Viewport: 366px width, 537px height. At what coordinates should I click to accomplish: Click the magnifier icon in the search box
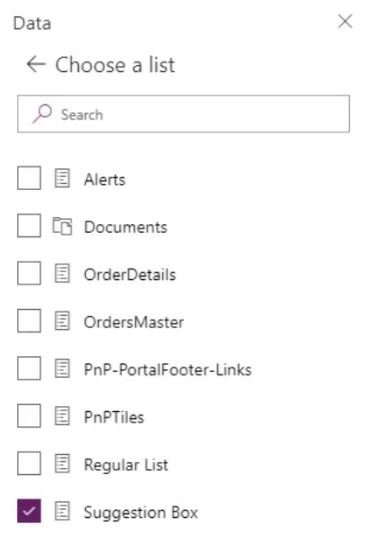click(42, 114)
